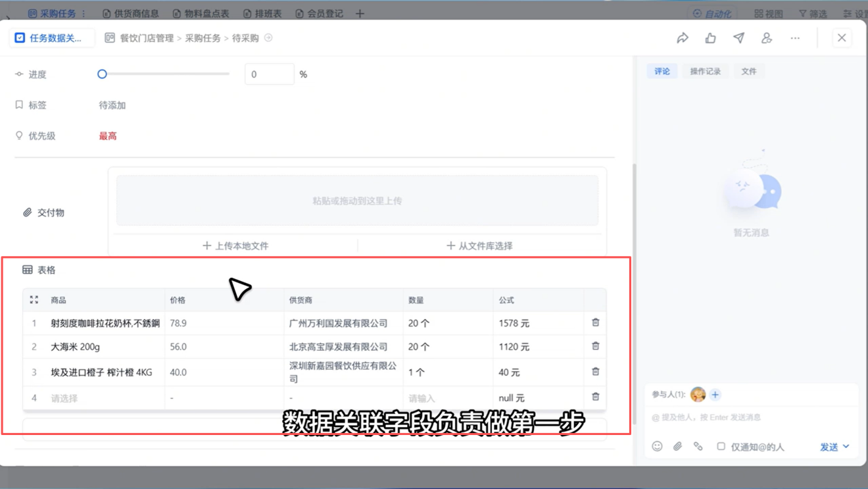Open the member settings person icon

(767, 38)
